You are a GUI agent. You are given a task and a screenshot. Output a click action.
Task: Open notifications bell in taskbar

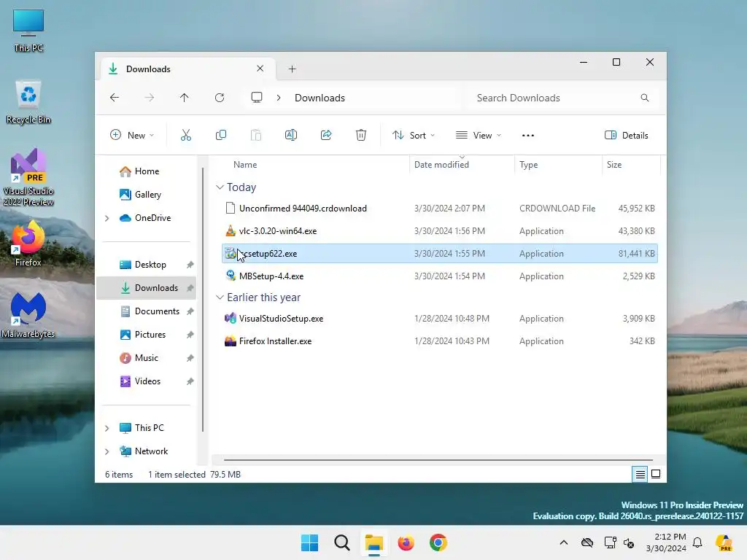coord(697,542)
